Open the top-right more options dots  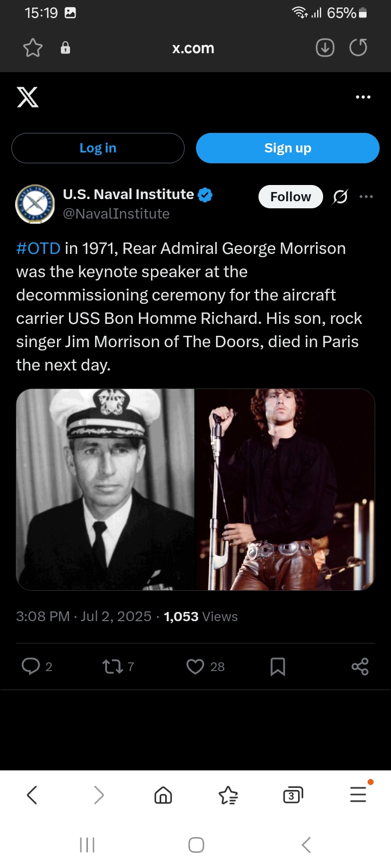pyautogui.click(x=363, y=97)
